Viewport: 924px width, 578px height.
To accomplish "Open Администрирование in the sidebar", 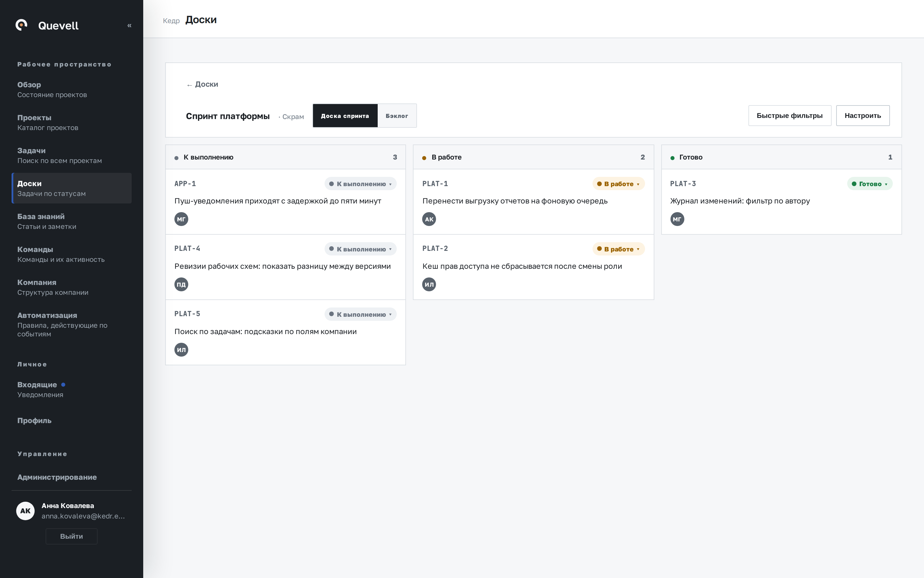I will (71, 477).
